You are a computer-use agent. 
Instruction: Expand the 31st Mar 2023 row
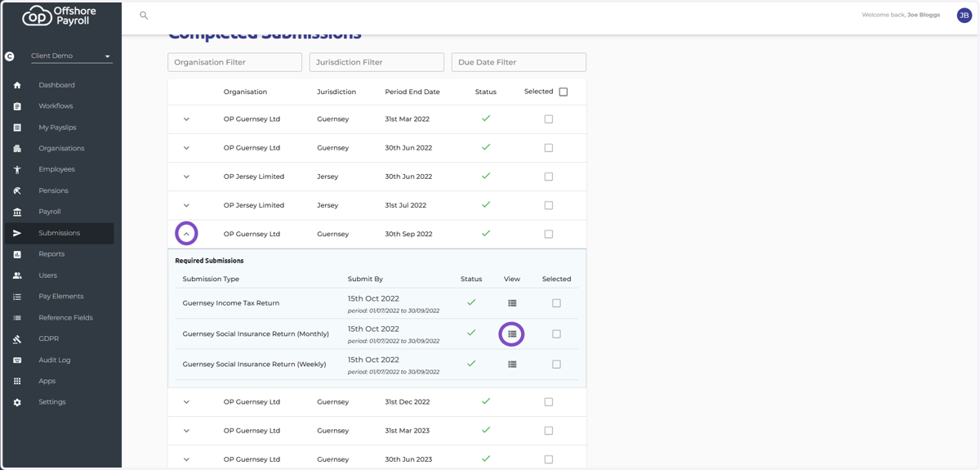186,431
